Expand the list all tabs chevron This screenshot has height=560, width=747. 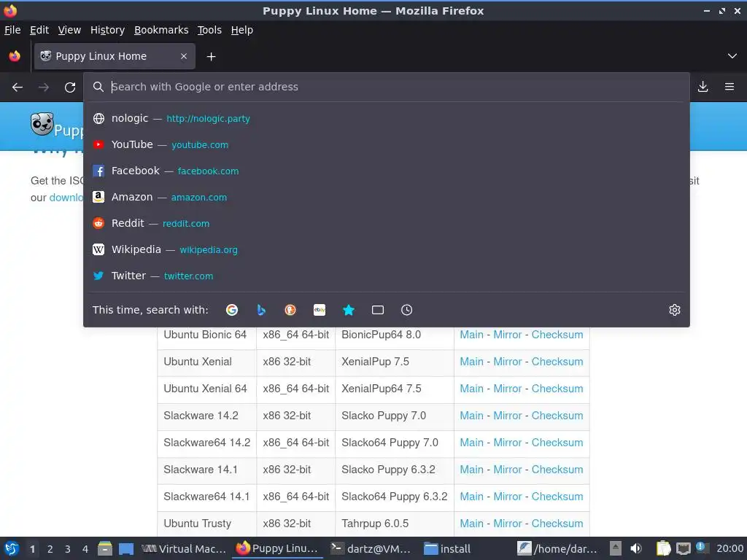click(732, 56)
